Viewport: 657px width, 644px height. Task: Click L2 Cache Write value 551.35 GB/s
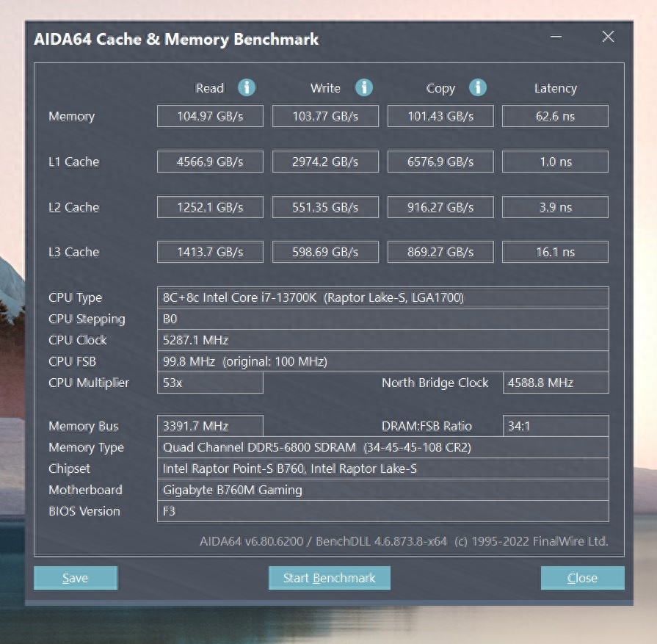325,206
